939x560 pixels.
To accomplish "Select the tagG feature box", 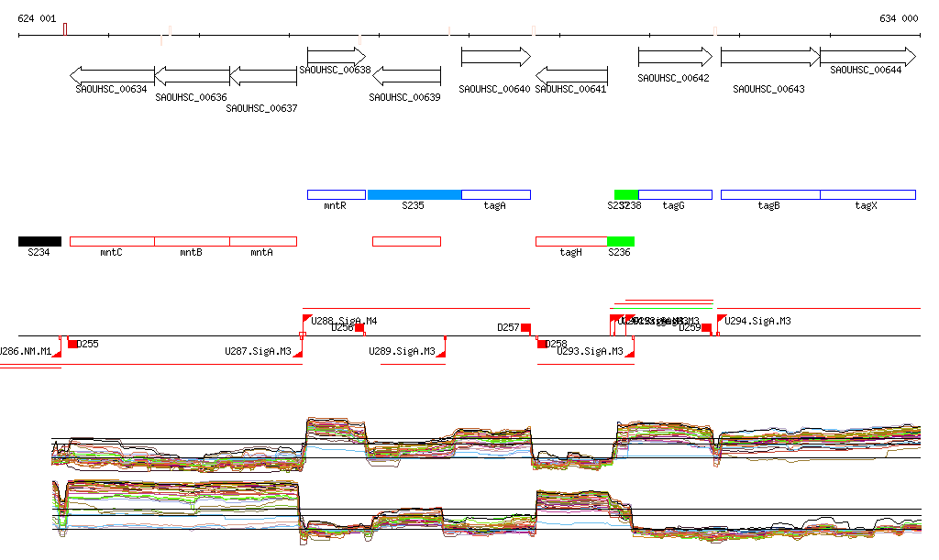I will pyautogui.click(x=676, y=194).
